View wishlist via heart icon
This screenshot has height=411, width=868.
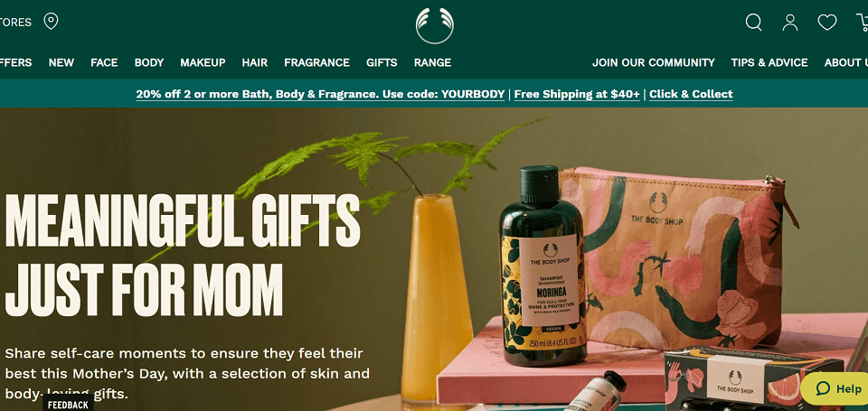(x=827, y=22)
